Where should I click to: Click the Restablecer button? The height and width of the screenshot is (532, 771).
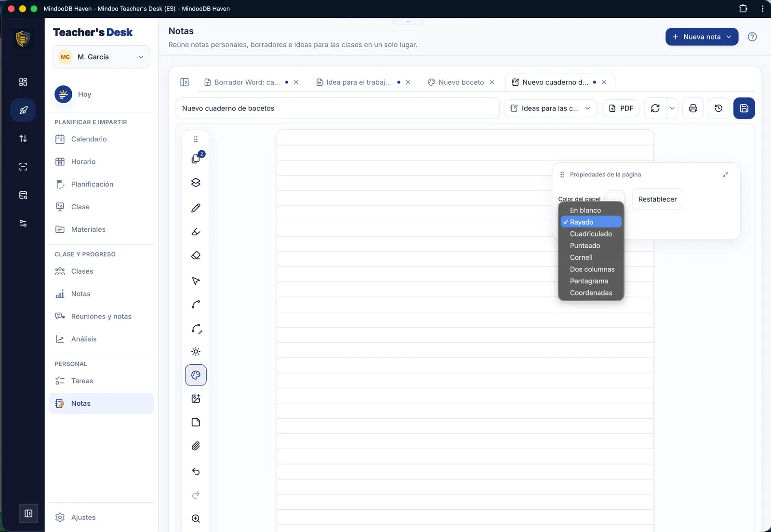pyautogui.click(x=657, y=199)
